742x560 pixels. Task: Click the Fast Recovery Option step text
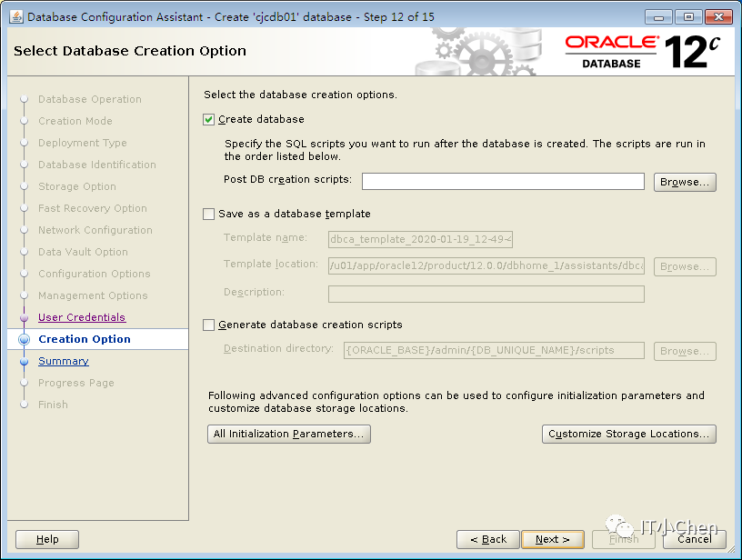pos(93,208)
